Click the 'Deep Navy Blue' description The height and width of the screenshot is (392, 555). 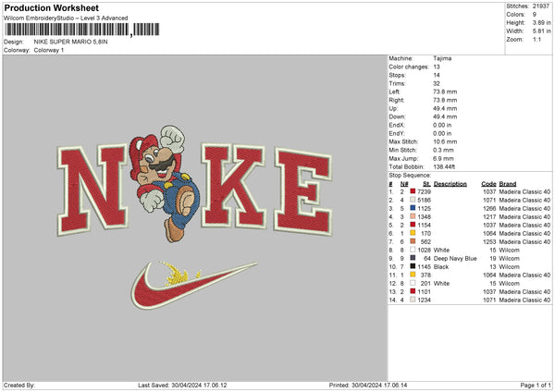[455, 258]
